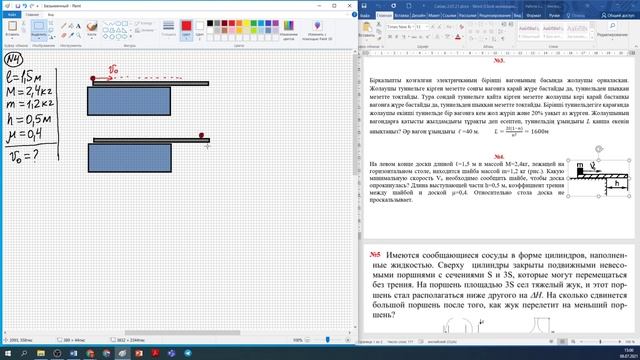Open the Size line thickness dropdown in Paint

pyautogui.click(x=168, y=30)
